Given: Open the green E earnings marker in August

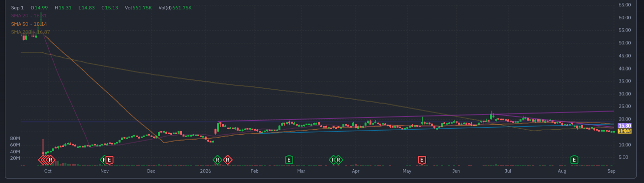Looking at the screenshot, I should coord(574,160).
